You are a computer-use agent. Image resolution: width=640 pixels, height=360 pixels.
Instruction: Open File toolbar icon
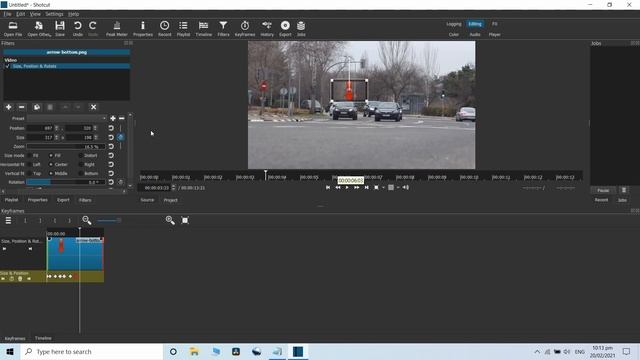click(x=13, y=29)
